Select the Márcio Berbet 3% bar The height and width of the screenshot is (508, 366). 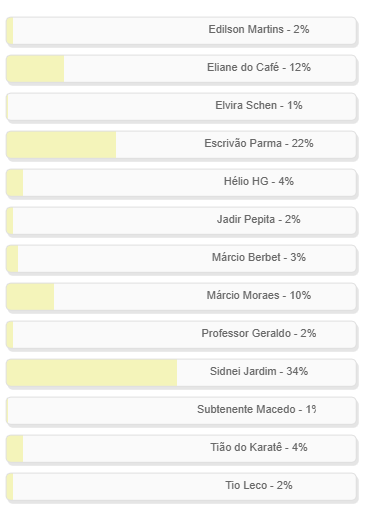pyautogui.click(x=181, y=258)
